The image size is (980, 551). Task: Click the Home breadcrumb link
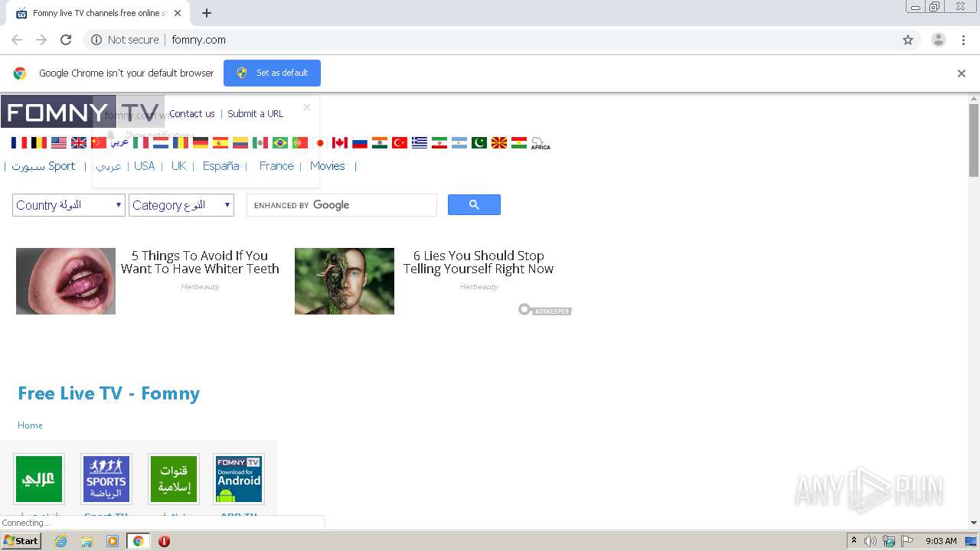tap(30, 425)
